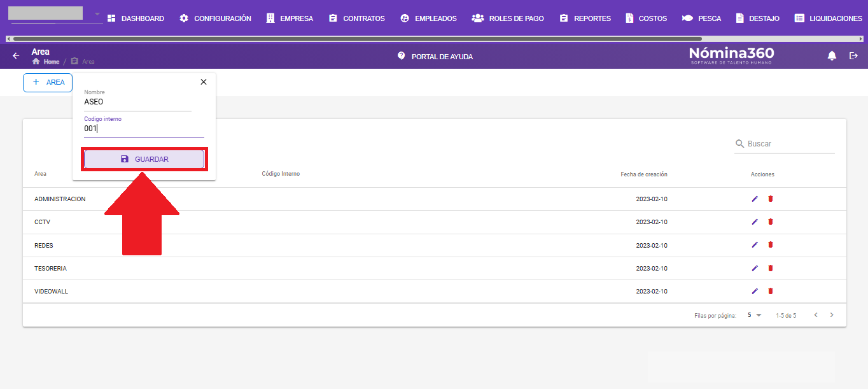Click the back arrow in the header
The image size is (868, 389).
[x=16, y=56]
